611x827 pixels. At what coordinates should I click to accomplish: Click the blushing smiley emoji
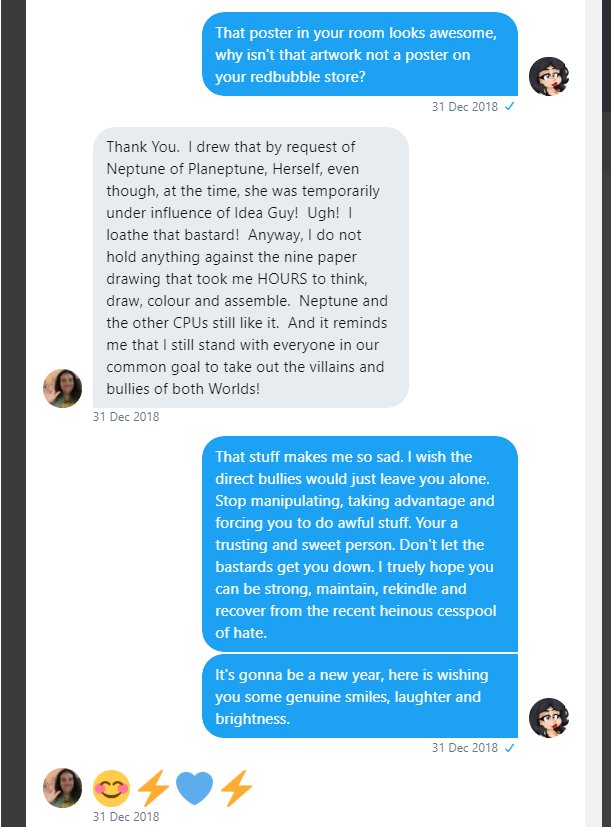[x=111, y=789]
